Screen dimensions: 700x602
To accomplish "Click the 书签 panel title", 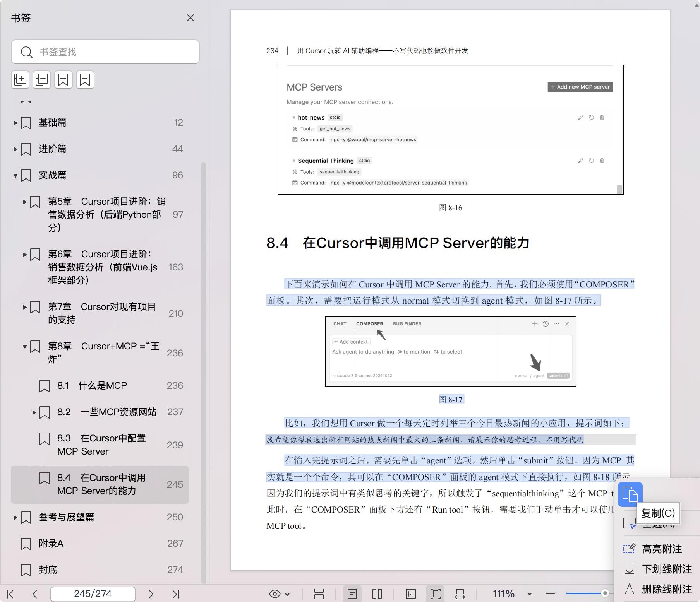I will (x=21, y=18).
